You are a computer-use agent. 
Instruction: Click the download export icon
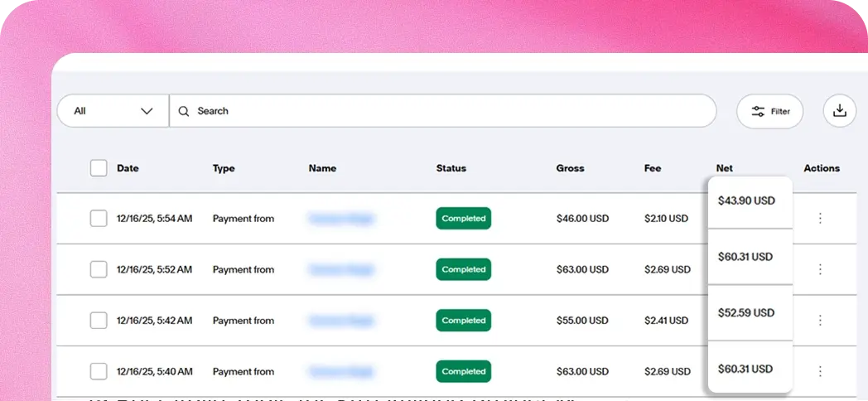tap(839, 111)
